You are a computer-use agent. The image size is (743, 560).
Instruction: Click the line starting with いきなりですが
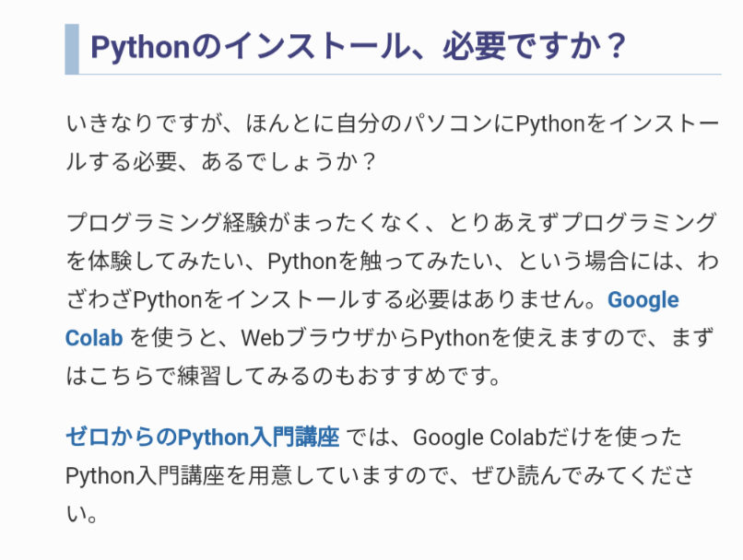(393, 123)
